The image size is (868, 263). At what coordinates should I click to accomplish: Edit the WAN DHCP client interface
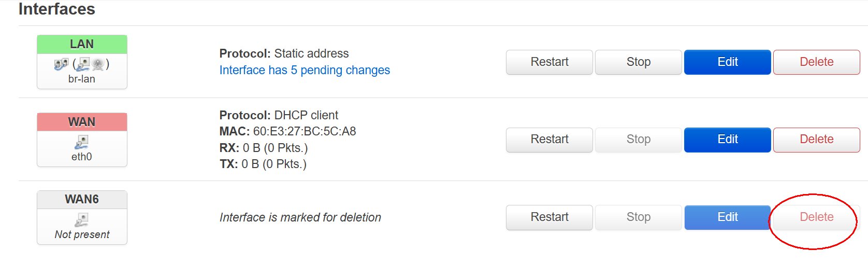click(728, 140)
